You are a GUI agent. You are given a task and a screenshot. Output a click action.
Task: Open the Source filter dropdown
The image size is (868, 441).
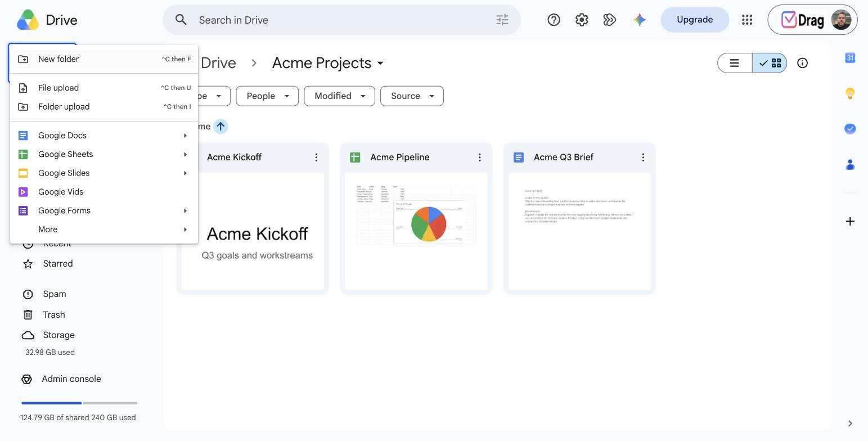412,96
